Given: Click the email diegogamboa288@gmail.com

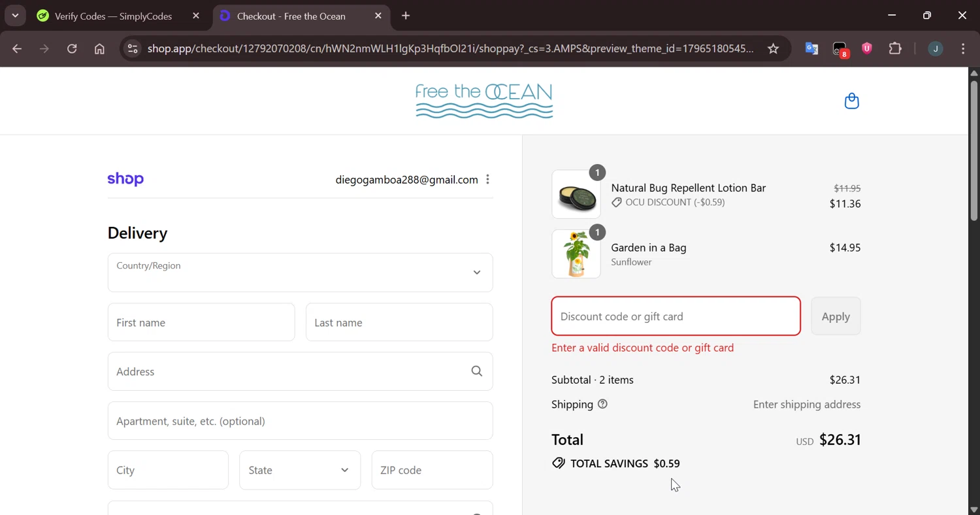Looking at the screenshot, I should [406, 180].
